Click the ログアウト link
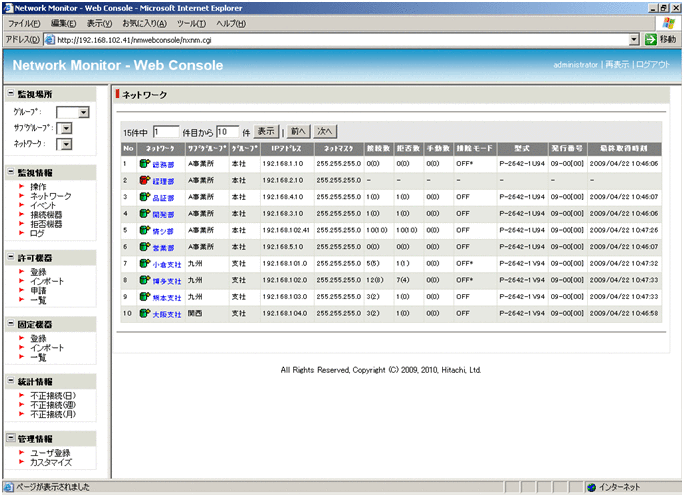 point(653,65)
